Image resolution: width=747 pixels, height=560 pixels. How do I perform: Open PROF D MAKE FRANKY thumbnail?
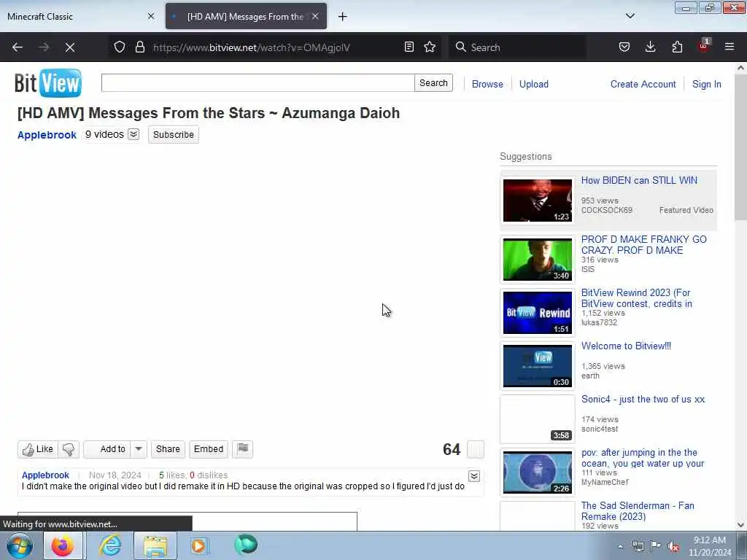[x=538, y=260]
